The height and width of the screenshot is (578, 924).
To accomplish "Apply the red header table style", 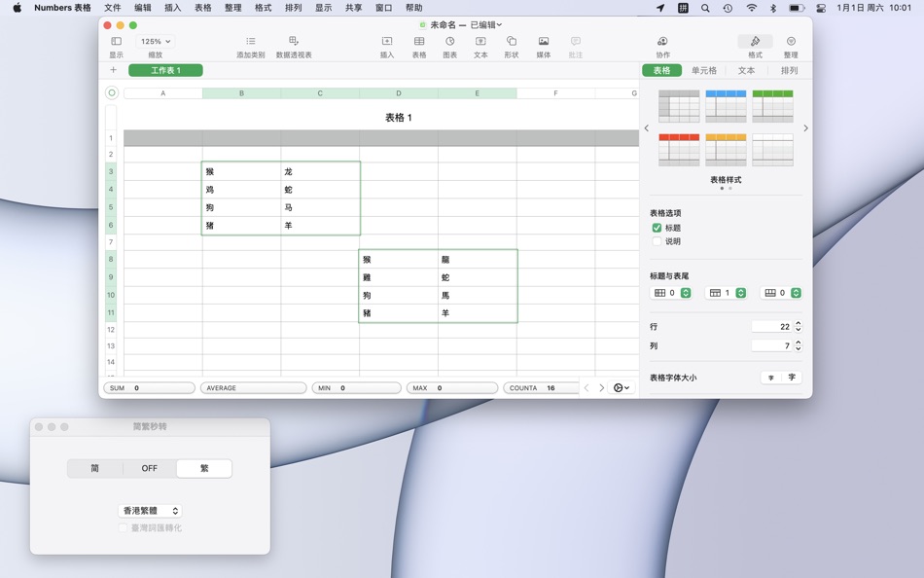I will point(679,150).
